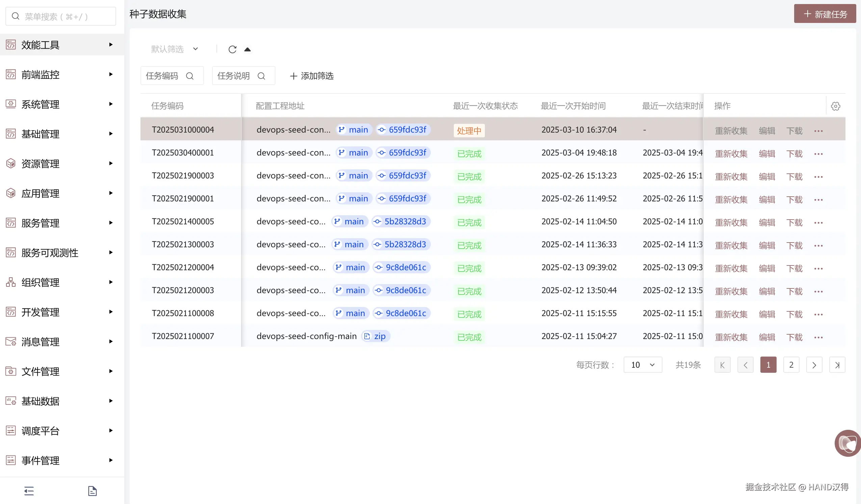Click the 659fdc93f commit tag in first row
The width and height of the screenshot is (861, 504).
[403, 130]
